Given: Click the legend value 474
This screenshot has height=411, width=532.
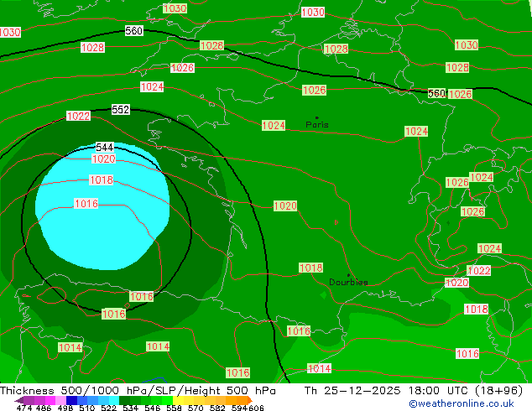Looking at the screenshot, I should point(24,408).
